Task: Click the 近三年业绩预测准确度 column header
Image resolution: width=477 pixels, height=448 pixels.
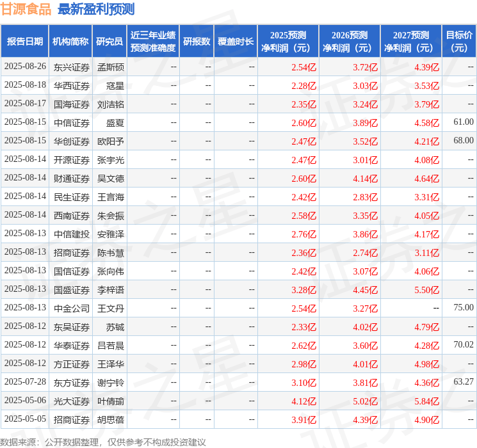Action: pos(153,42)
